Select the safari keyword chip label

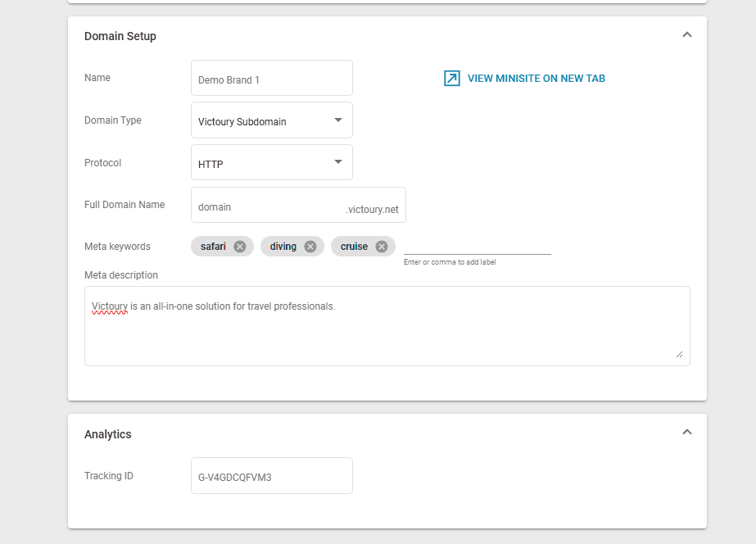coord(213,247)
